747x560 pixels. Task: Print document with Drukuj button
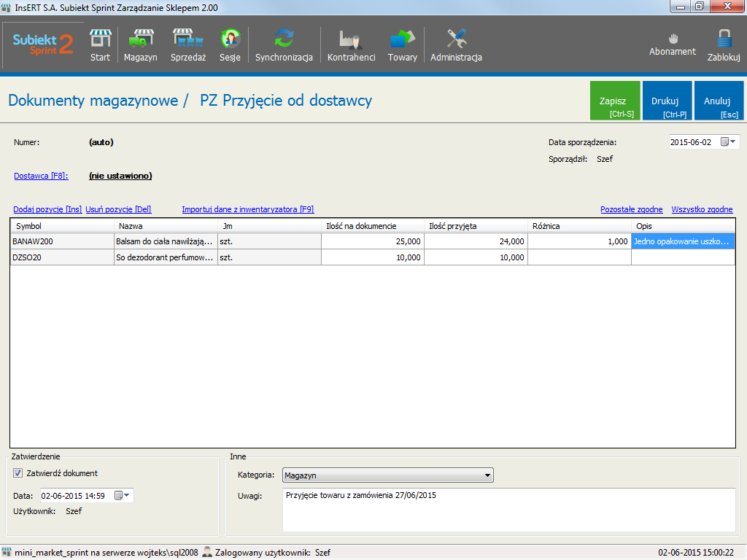(x=667, y=101)
